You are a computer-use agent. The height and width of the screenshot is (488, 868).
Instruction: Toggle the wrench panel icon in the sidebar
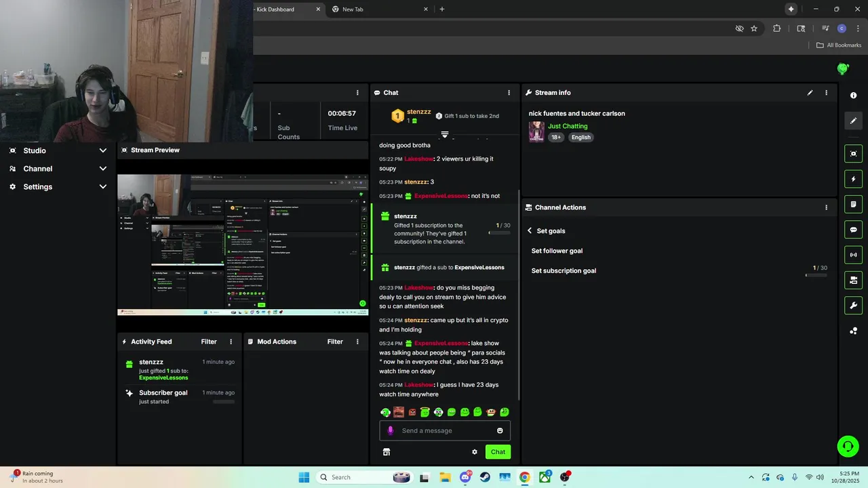[x=853, y=306]
